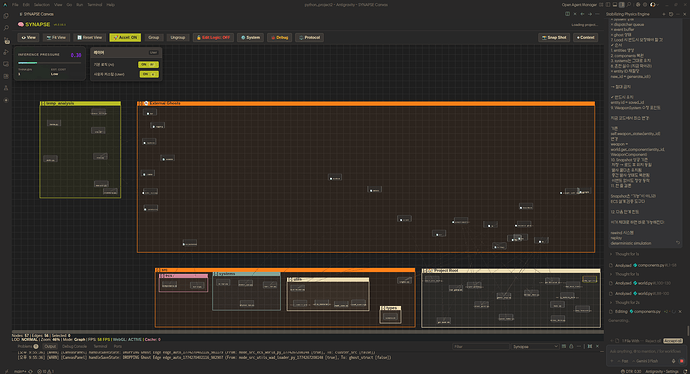
Task: Toggle the User layer ON switch
Action: pos(149,74)
